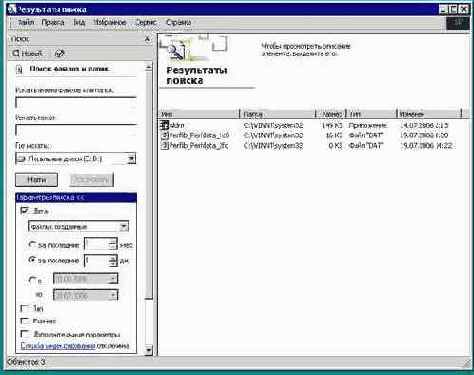This screenshot has width=474, height=375.
Task: Select the Perflib_Perfdata file icon in third row
Action: click(165, 146)
